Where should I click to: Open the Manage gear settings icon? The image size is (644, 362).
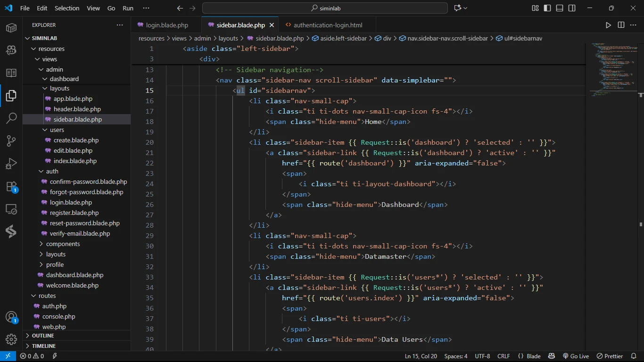tap(11, 339)
